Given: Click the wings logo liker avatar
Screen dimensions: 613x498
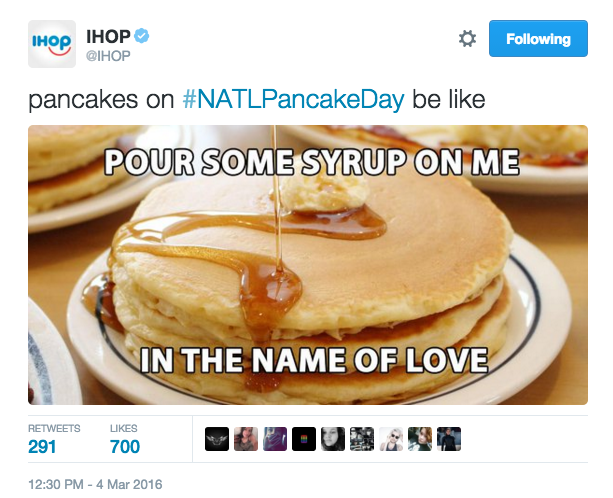Looking at the screenshot, I should click(x=216, y=439).
